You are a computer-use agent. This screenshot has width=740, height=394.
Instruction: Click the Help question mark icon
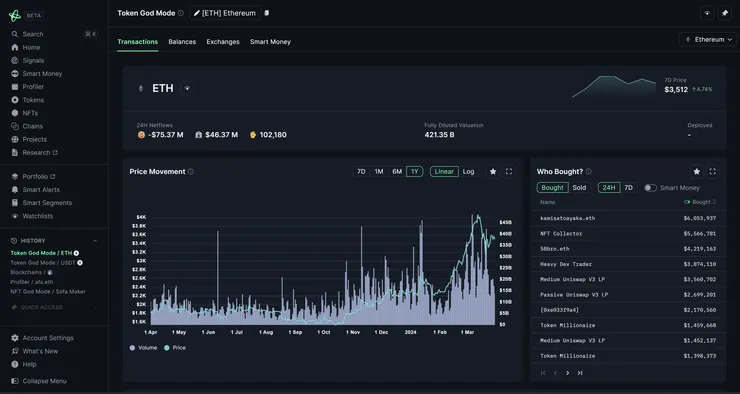click(15, 365)
